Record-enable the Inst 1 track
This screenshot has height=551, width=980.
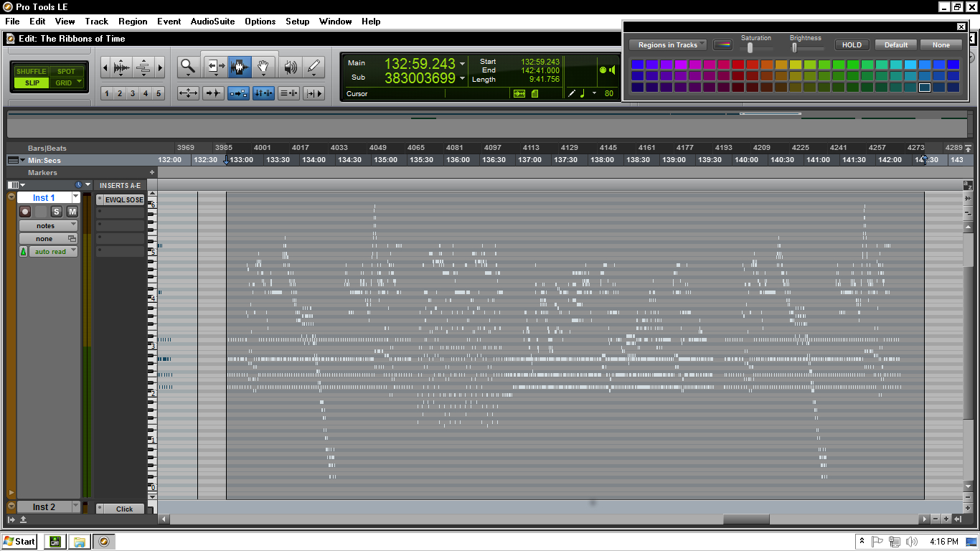(25, 212)
